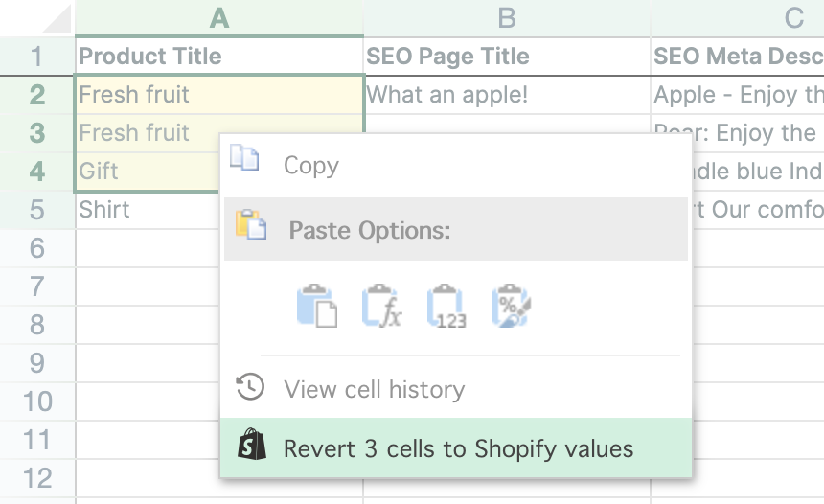
Task: Select column C header
Action: 738,18
